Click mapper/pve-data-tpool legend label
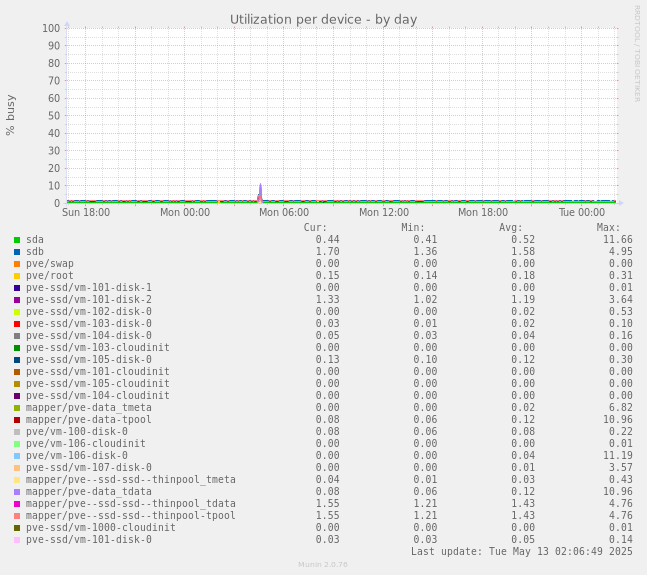647x575 pixels. (x=89, y=419)
